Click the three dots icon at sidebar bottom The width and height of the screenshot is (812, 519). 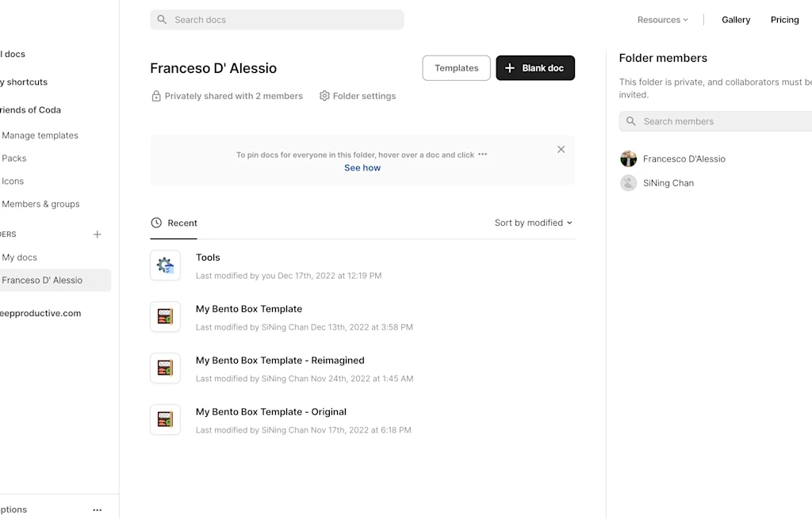pos(97,509)
